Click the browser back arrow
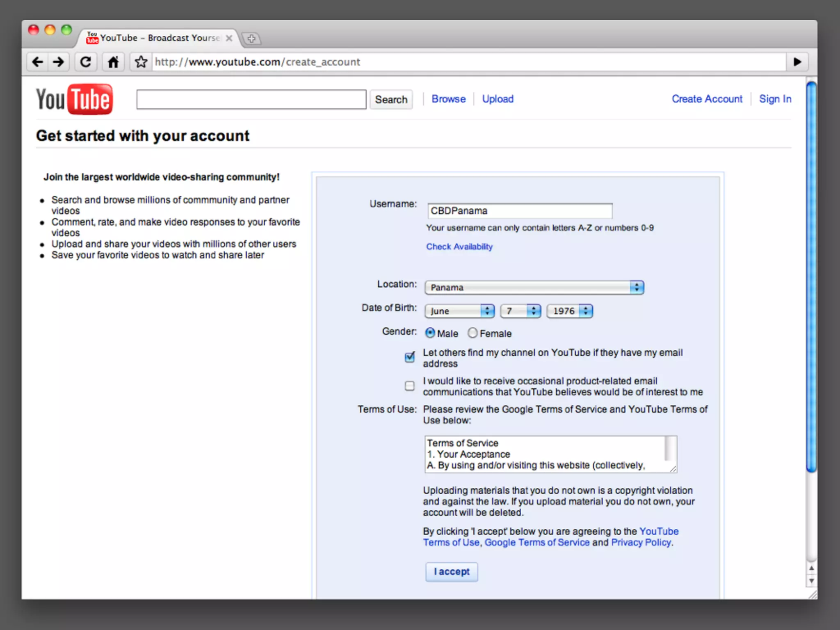Screen dimensions: 840x630 [x=38, y=62]
